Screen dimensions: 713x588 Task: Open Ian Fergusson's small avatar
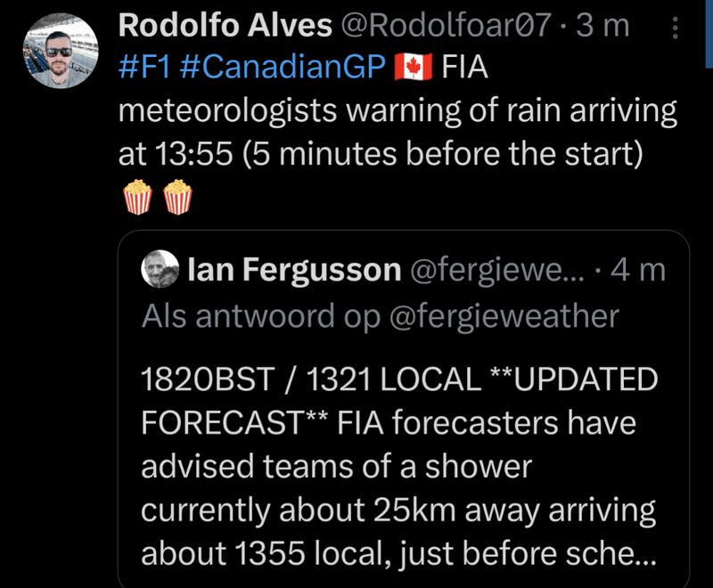160,270
